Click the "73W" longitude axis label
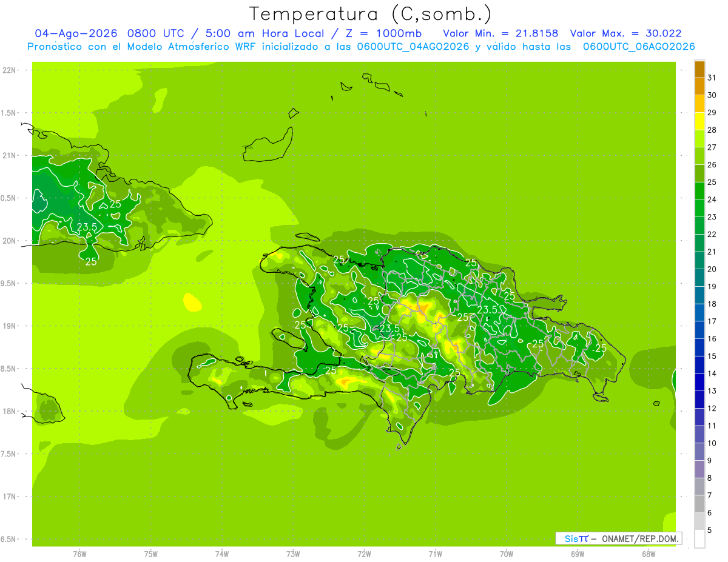 pos(293,554)
